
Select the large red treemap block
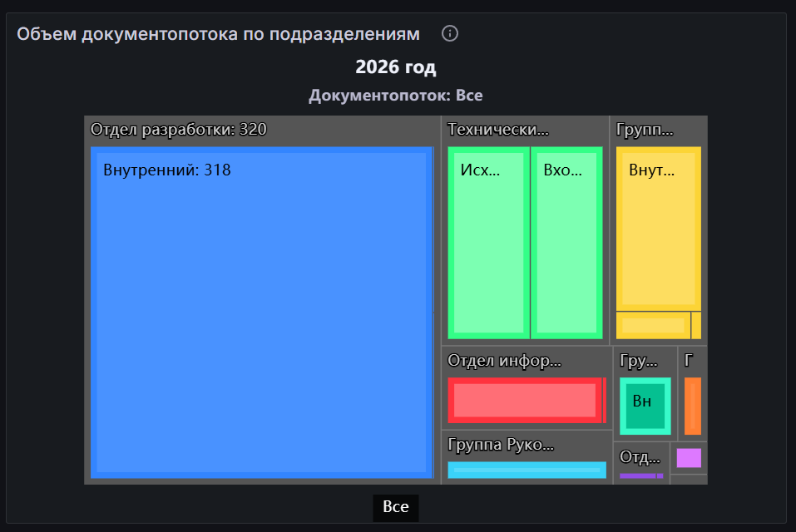(x=525, y=400)
